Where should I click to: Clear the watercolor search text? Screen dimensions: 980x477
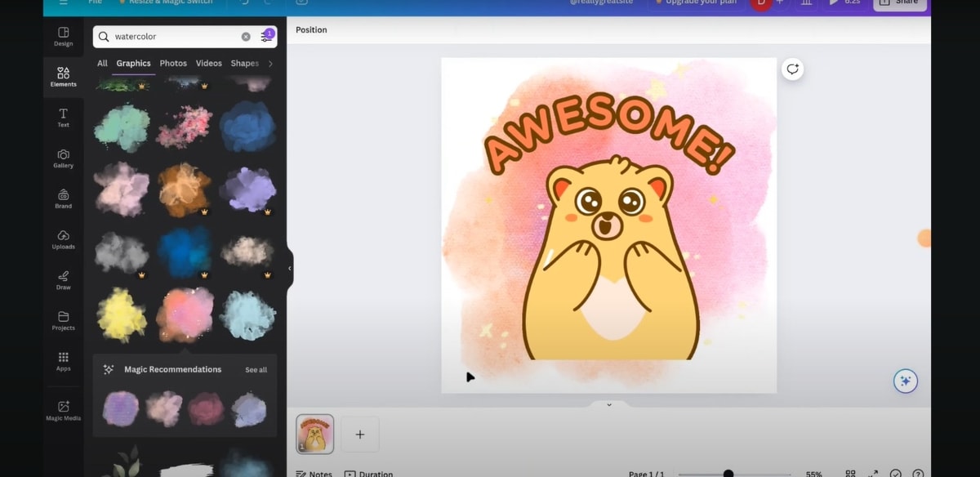click(246, 37)
